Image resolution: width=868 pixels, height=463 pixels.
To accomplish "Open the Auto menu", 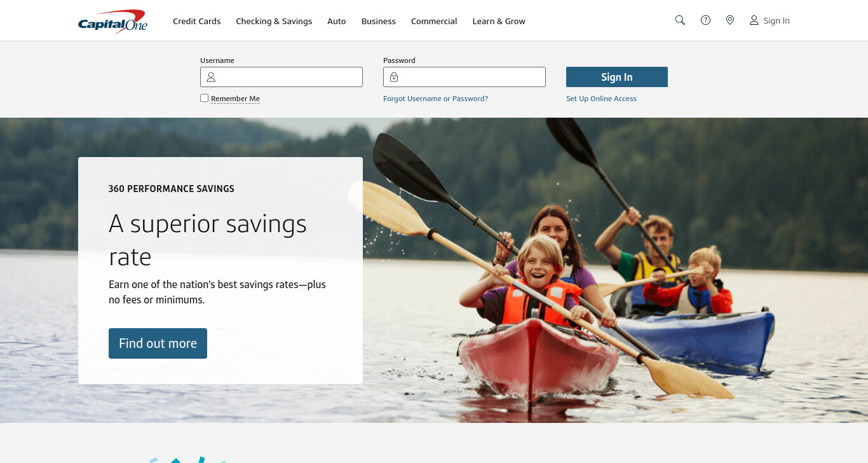I will point(337,21).
